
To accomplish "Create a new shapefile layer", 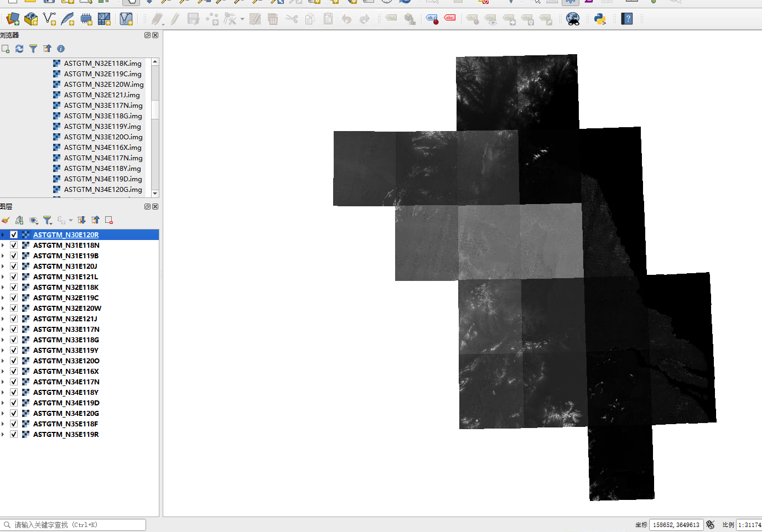I will (49, 18).
